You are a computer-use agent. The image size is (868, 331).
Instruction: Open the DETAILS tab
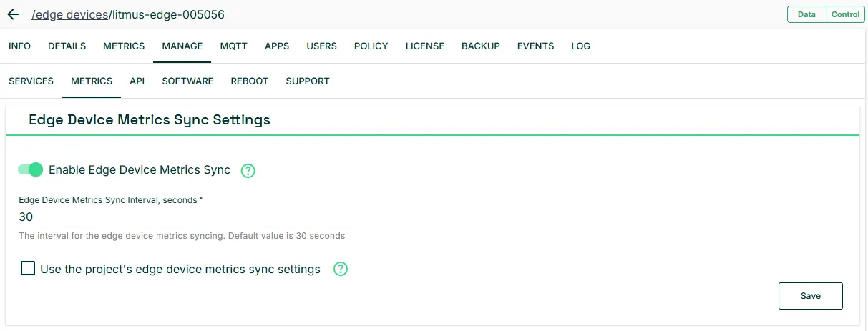coord(67,46)
